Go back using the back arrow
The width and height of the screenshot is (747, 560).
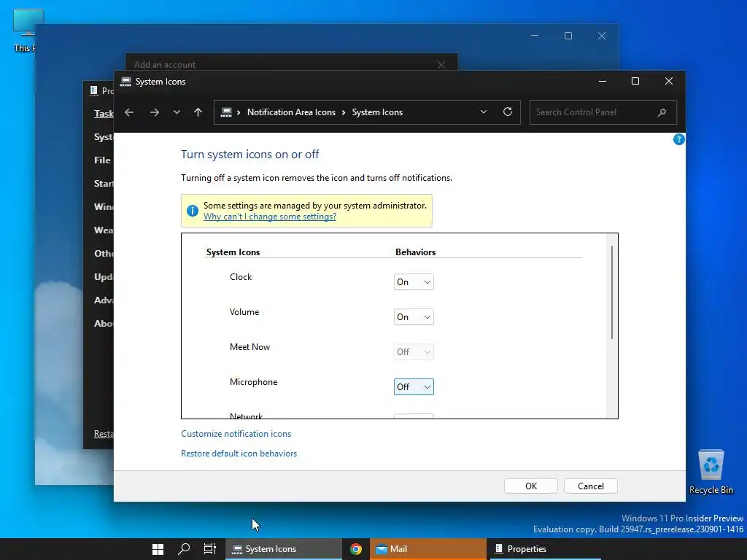point(129,112)
